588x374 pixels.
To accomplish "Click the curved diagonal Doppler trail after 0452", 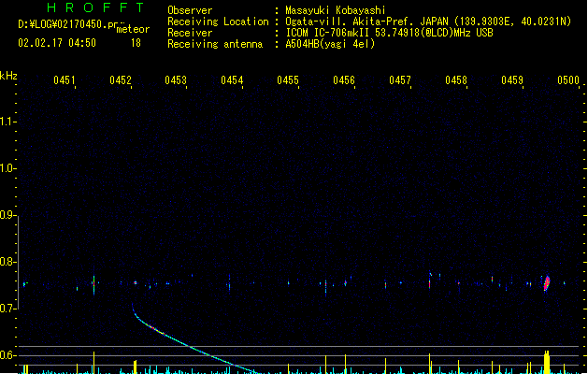I will tap(188, 345).
